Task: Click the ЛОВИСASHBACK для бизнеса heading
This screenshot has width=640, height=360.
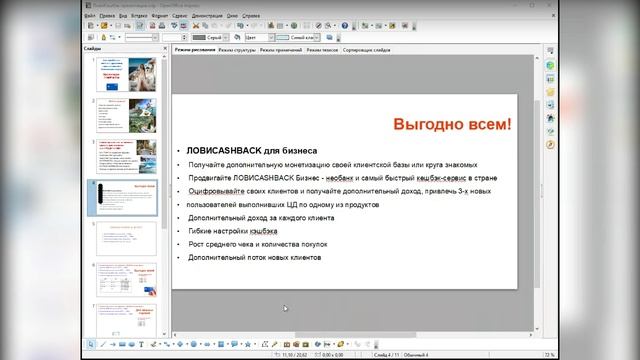Action: click(252, 151)
